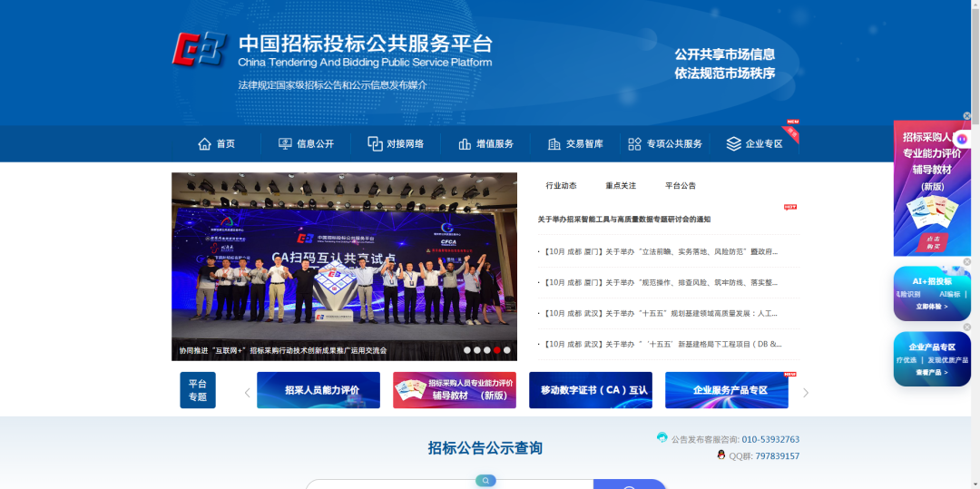Open 对接网络 using its linked-squares icon
Image resolution: width=980 pixels, height=489 pixels.
pyautogui.click(x=375, y=144)
